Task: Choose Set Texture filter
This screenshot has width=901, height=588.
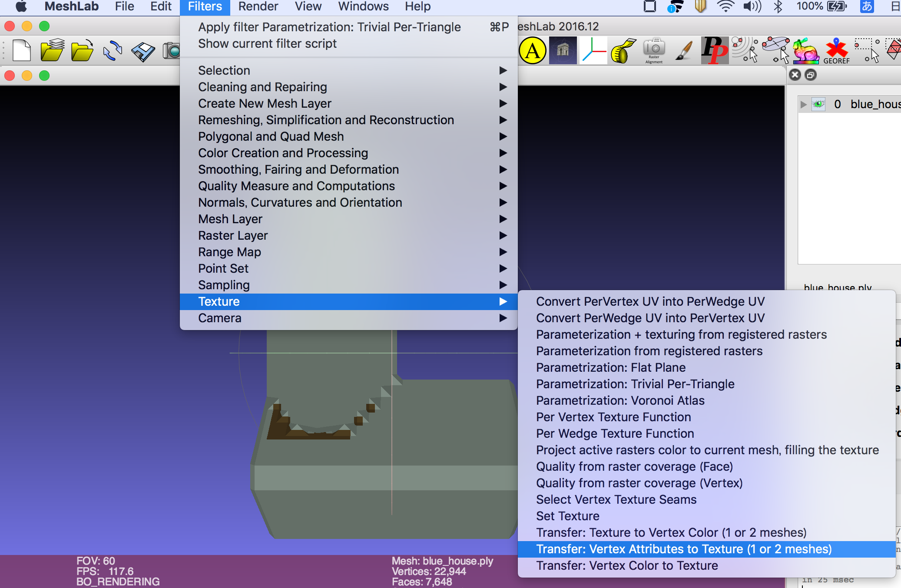Action: tap(706, 516)
